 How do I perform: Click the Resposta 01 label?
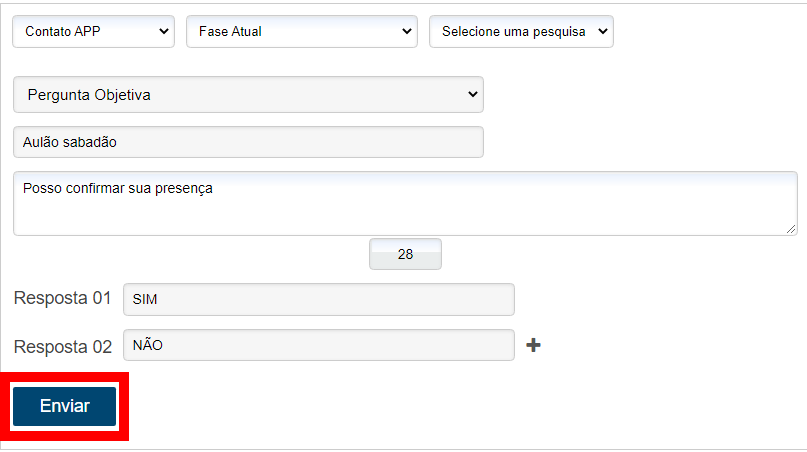click(62, 299)
